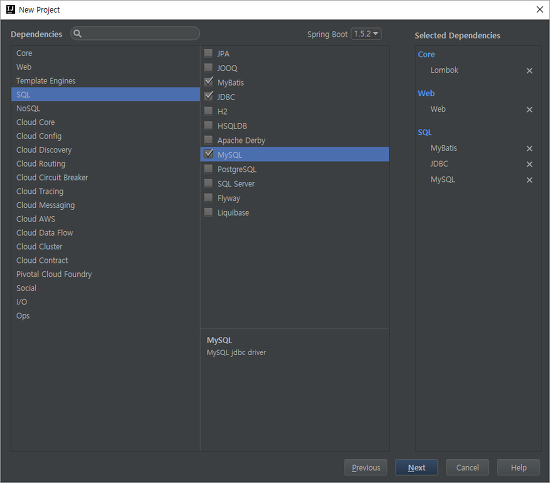Select the Cloud Core category

tap(105, 122)
